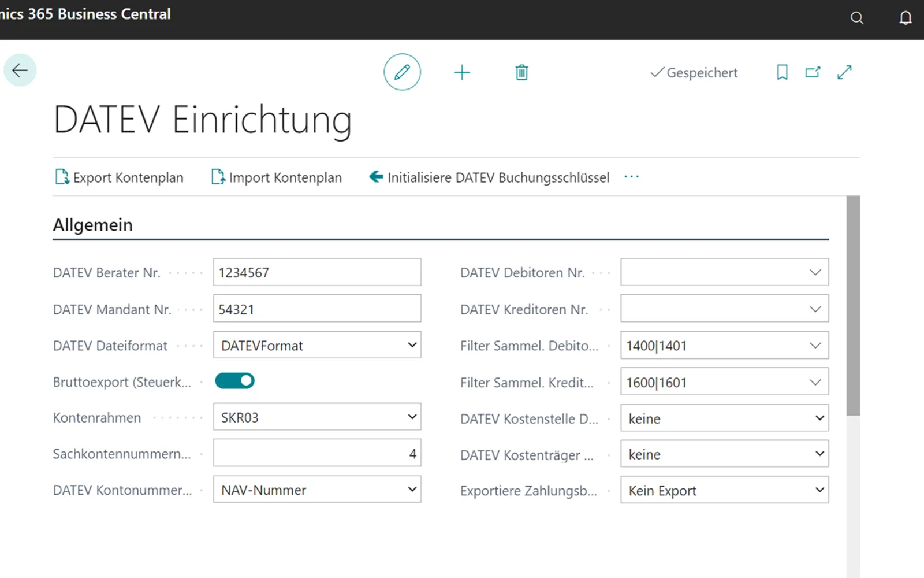Choose Import Kontenplan action

click(277, 177)
